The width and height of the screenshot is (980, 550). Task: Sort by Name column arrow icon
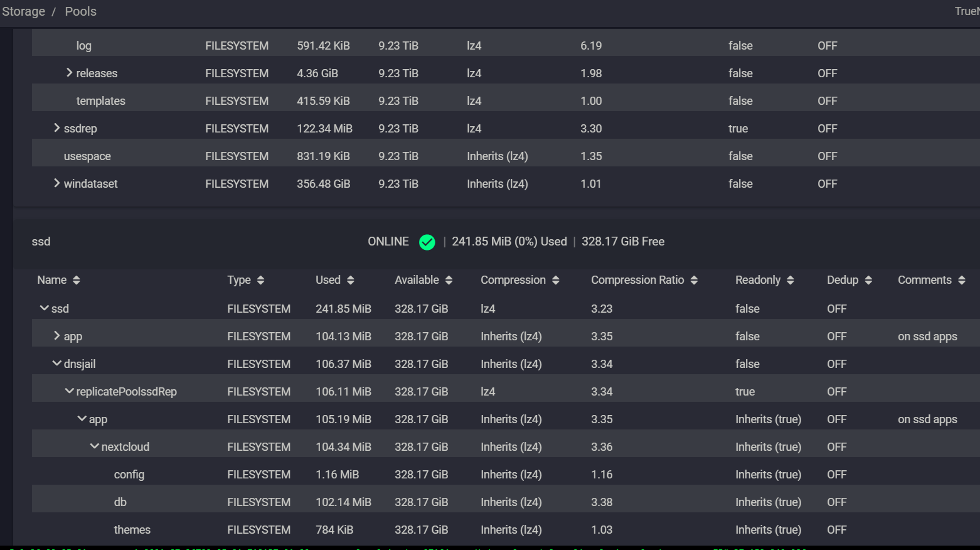point(77,280)
